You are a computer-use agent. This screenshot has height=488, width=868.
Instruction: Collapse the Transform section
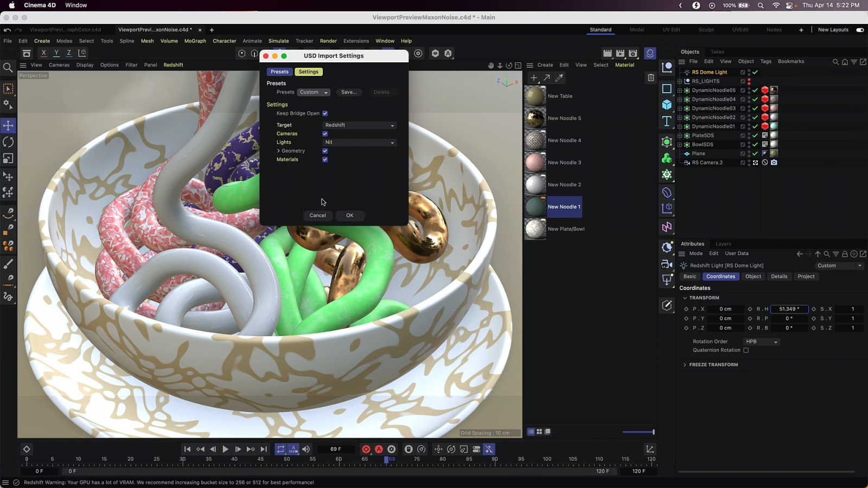pos(685,298)
